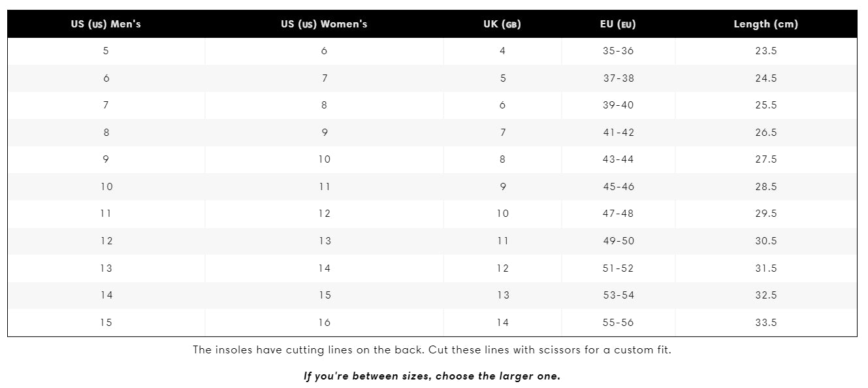Click EU size 47-48 cell
The height and width of the screenshot is (388, 868).
point(618,214)
